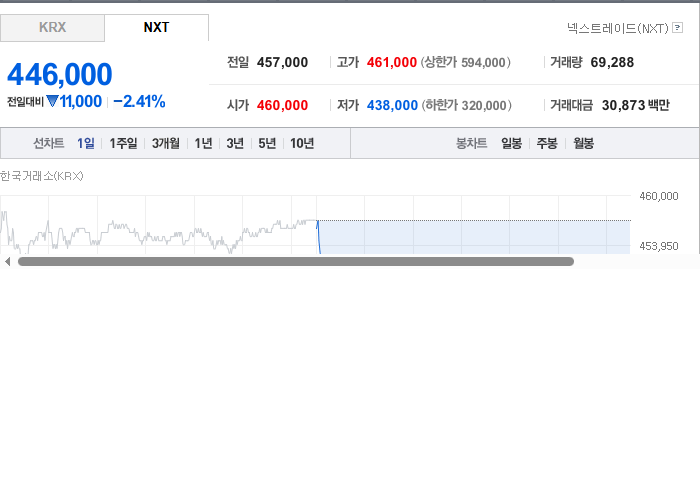700x490 pixels.
Task: Click the 전일 value 457,000
Action: point(282,62)
